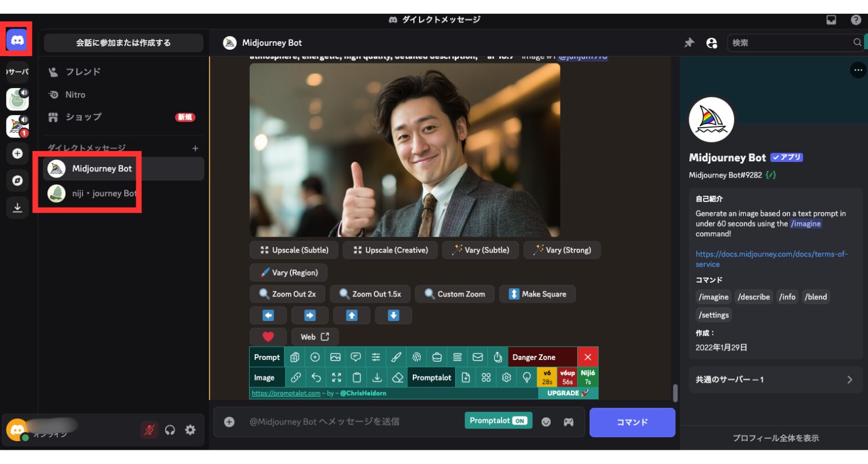Open generated businessman thumbs-up image
Screen dimensions: 868x464
(x=405, y=150)
